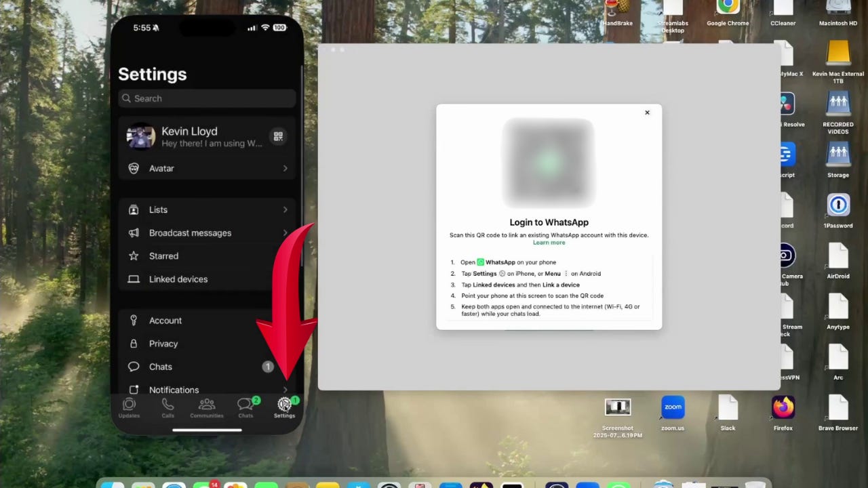Screen dimensions: 868x488
Task: Tap the Kevin Lloyd profile name
Action: [189, 131]
